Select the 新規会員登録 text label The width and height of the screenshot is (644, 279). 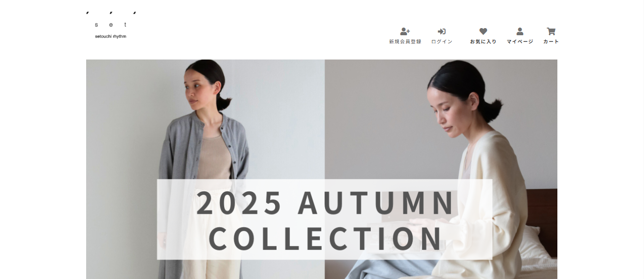coord(405,42)
